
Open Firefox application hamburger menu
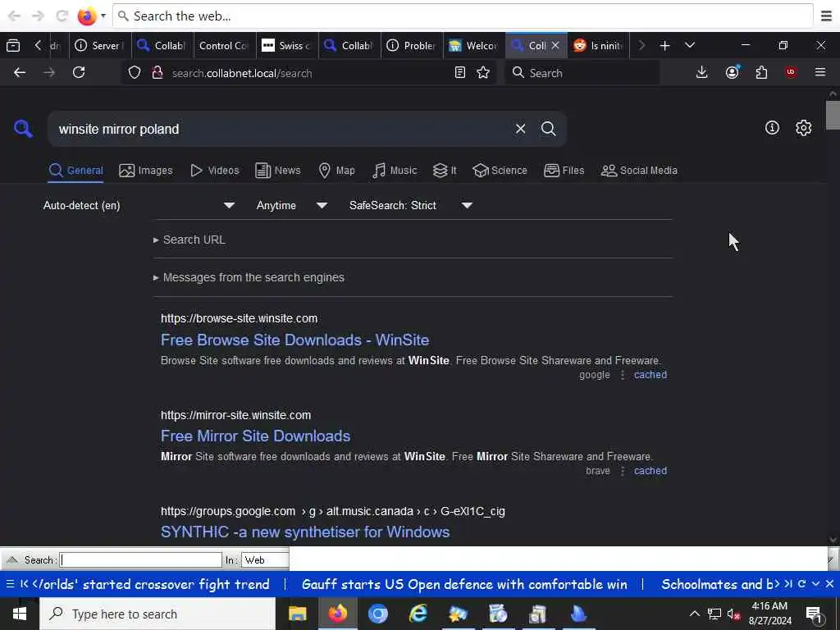820,72
